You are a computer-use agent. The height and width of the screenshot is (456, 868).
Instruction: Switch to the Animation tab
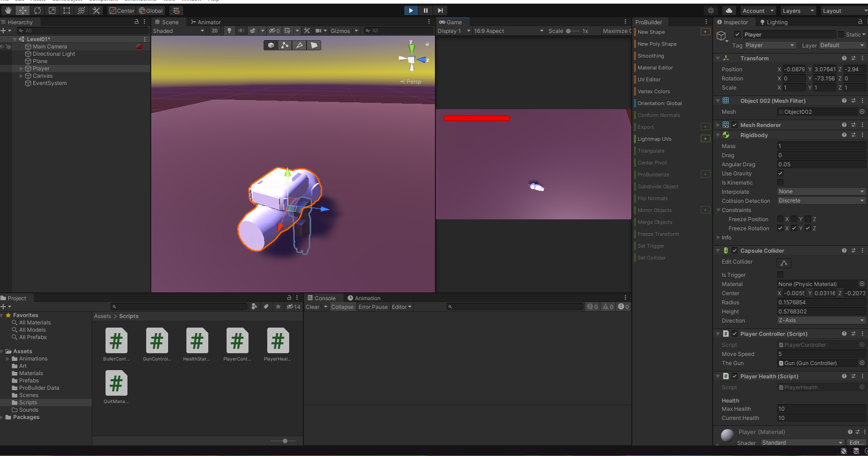click(x=364, y=298)
